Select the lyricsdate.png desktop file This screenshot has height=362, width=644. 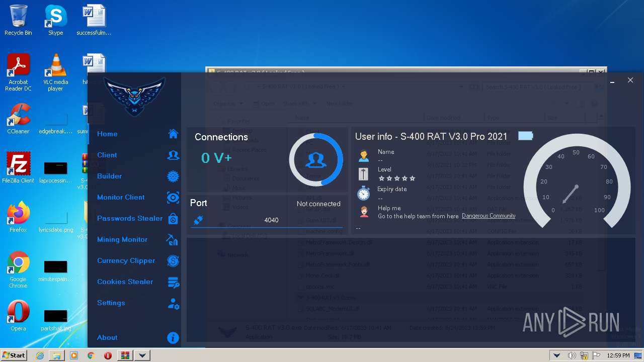(55, 221)
